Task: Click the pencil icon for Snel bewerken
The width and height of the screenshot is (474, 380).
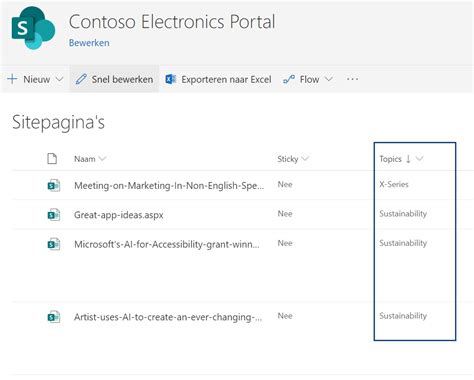Action: click(81, 79)
